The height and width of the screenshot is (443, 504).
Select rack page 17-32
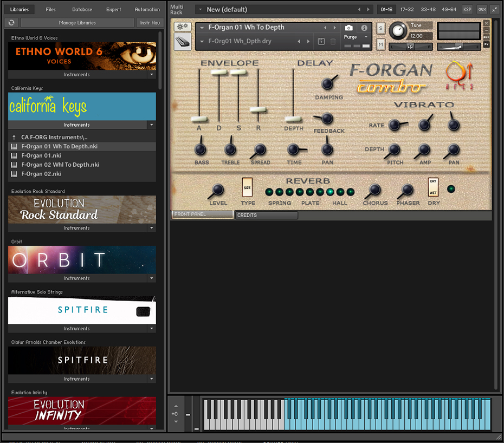(x=406, y=10)
